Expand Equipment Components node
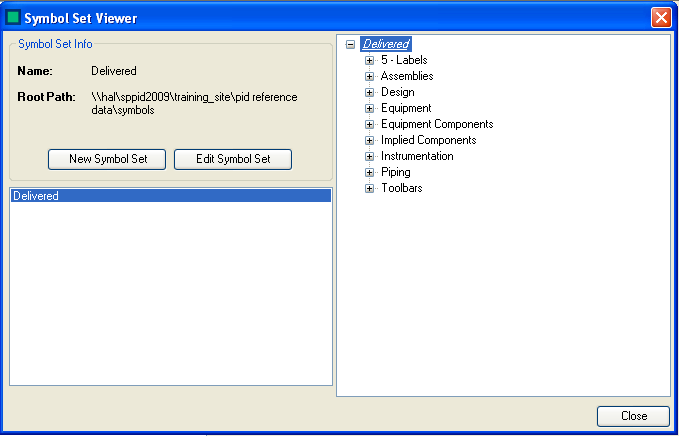This screenshot has height=436, width=679. point(369,124)
